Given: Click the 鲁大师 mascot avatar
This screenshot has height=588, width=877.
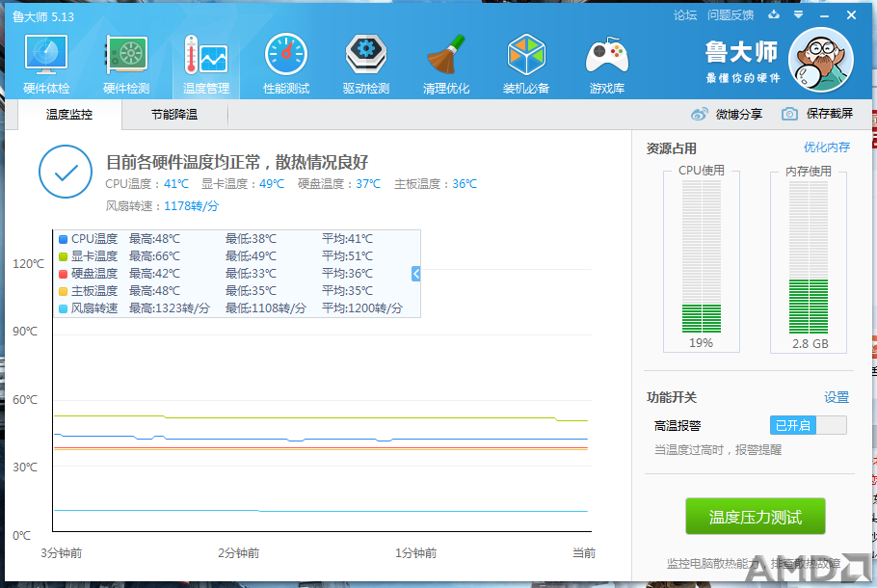Looking at the screenshot, I should point(821,60).
